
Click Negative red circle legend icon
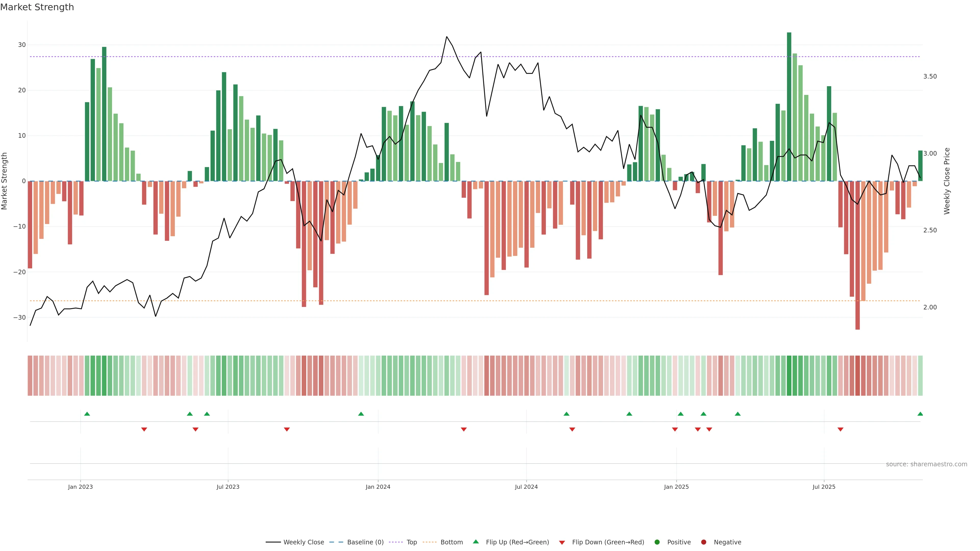(703, 542)
